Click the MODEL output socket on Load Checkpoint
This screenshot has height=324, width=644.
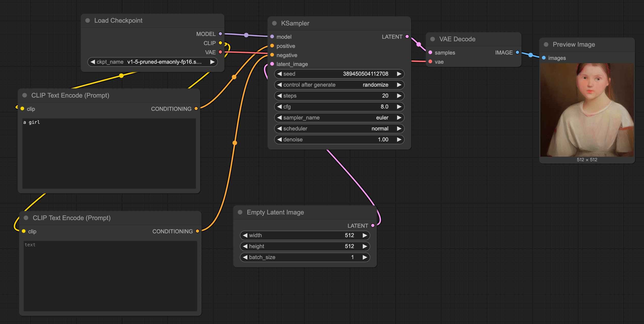(x=220, y=34)
